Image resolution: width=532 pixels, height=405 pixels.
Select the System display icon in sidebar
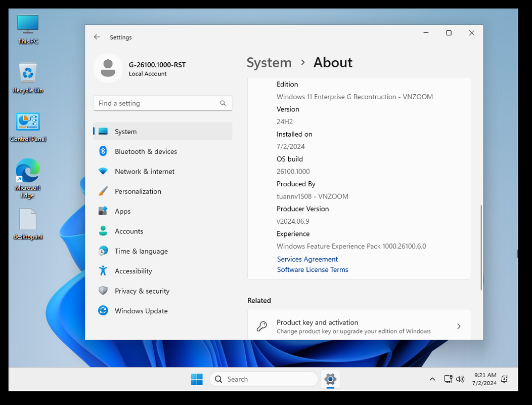(103, 131)
